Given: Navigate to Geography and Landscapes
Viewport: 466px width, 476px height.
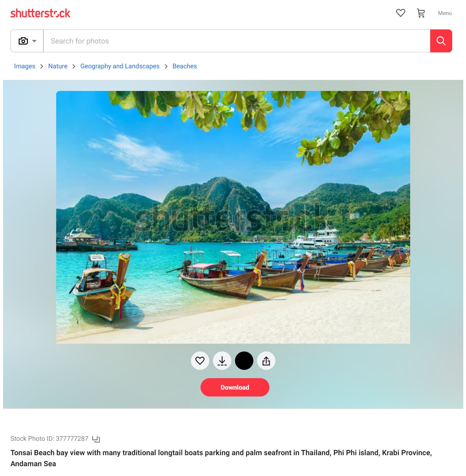Looking at the screenshot, I should [x=120, y=66].
